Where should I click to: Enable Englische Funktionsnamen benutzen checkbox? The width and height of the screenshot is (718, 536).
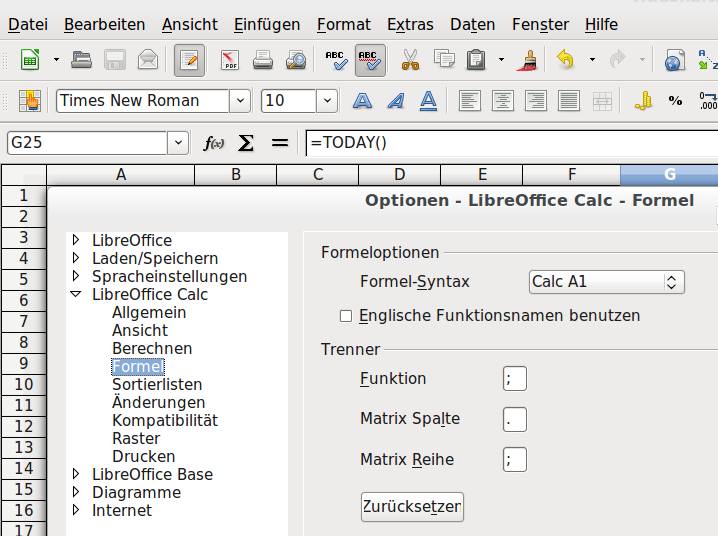(x=346, y=316)
